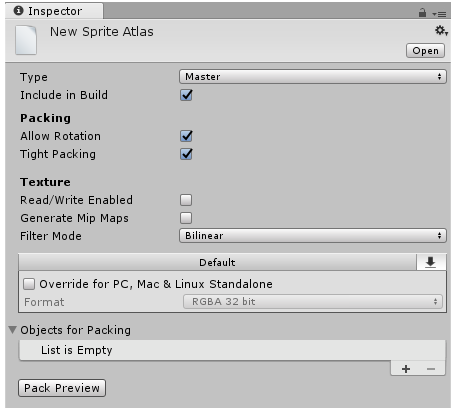Toggle the Tight Packing checkbox

click(186, 154)
